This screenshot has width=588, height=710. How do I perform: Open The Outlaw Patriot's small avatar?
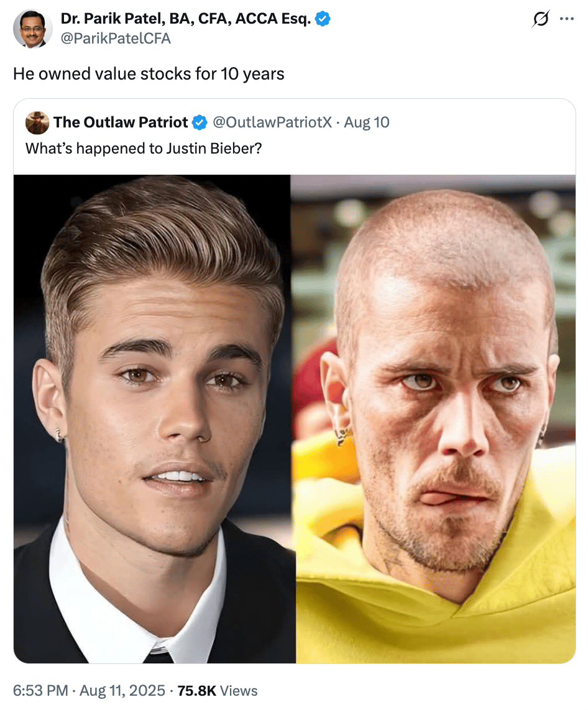37,122
